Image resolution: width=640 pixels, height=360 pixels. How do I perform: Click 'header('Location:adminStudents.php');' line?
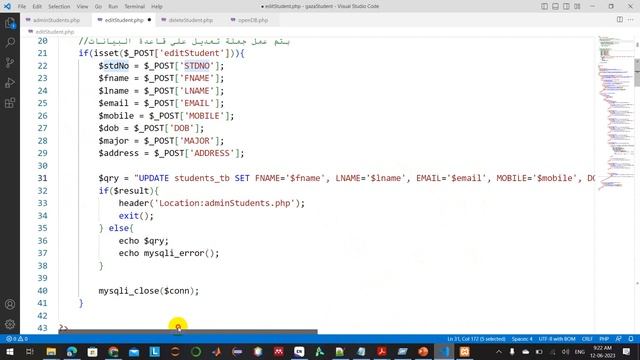(211, 203)
